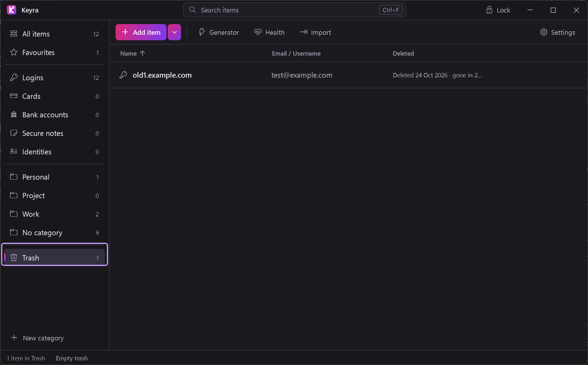
Task: Expand the Add item dropdown arrow
Action: [x=174, y=32]
